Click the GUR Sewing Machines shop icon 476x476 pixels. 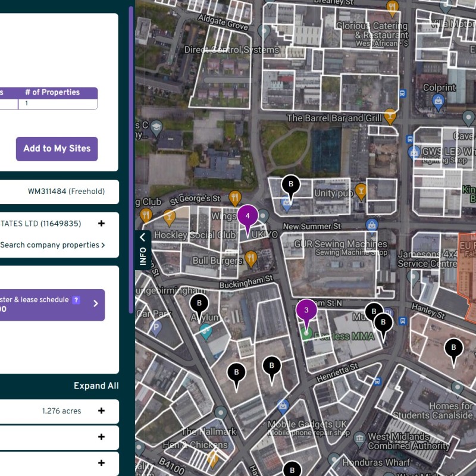372,226
